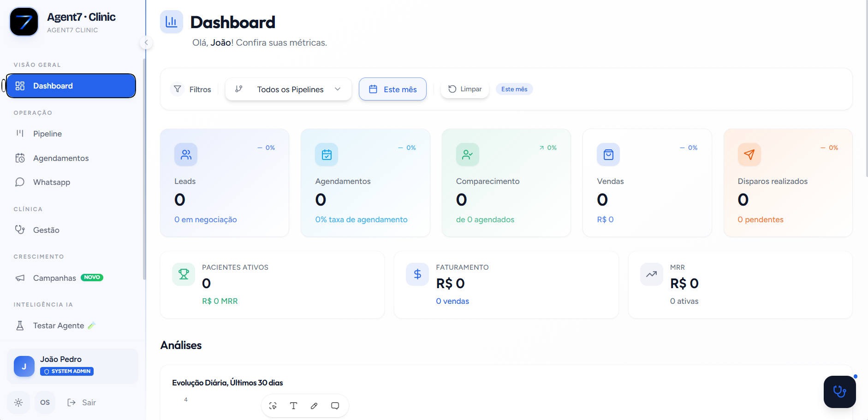Click the 'Evolução Diária, Últimos 30 dias' chart title
This screenshot has height=420, width=868.
tap(227, 383)
